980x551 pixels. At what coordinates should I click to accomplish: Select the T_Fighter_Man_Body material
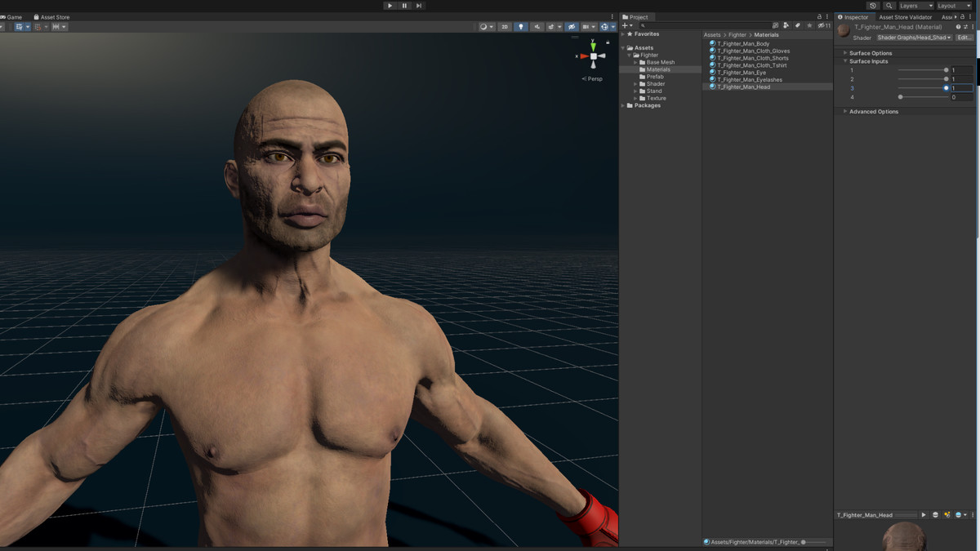pyautogui.click(x=743, y=44)
